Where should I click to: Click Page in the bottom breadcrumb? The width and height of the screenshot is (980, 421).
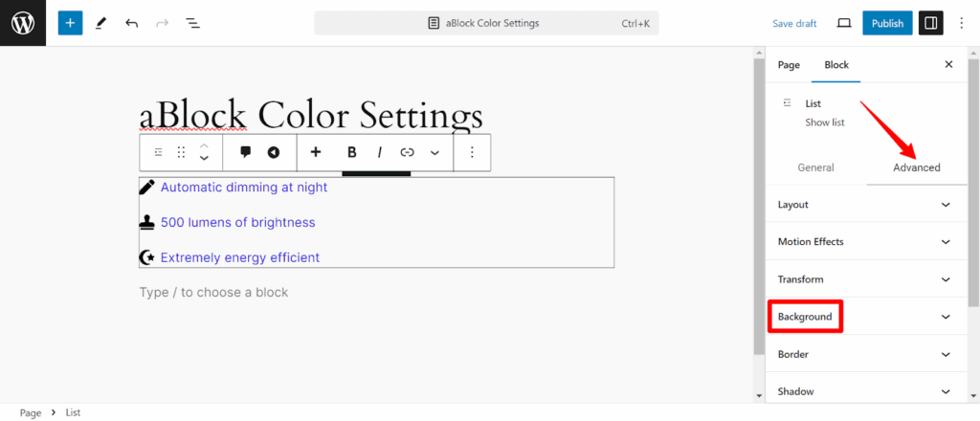click(31, 413)
